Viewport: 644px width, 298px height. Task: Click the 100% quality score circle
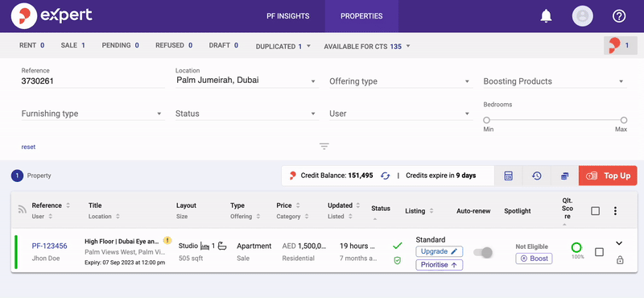click(576, 247)
